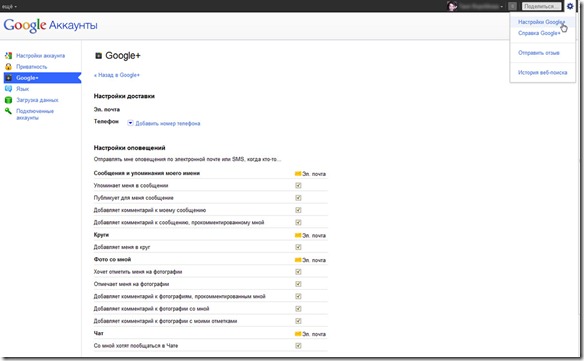Click the Google+ heading icon
This screenshot has height=361, width=584.
pyautogui.click(x=98, y=56)
